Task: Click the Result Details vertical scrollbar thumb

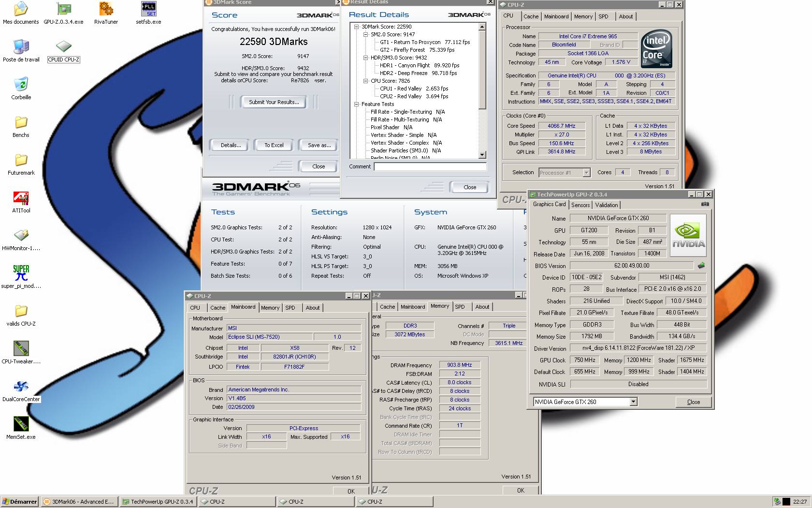Action: pyautogui.click(x=482, y=70)
